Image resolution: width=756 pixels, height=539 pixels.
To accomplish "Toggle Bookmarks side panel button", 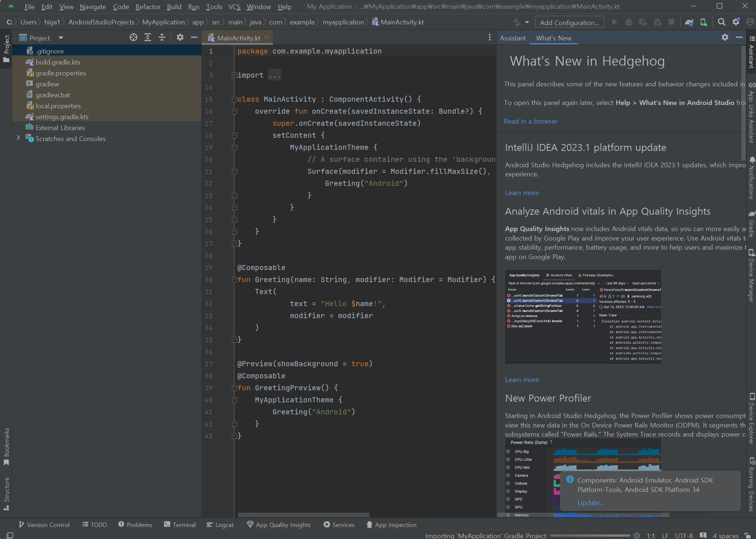I will point(6,446).
